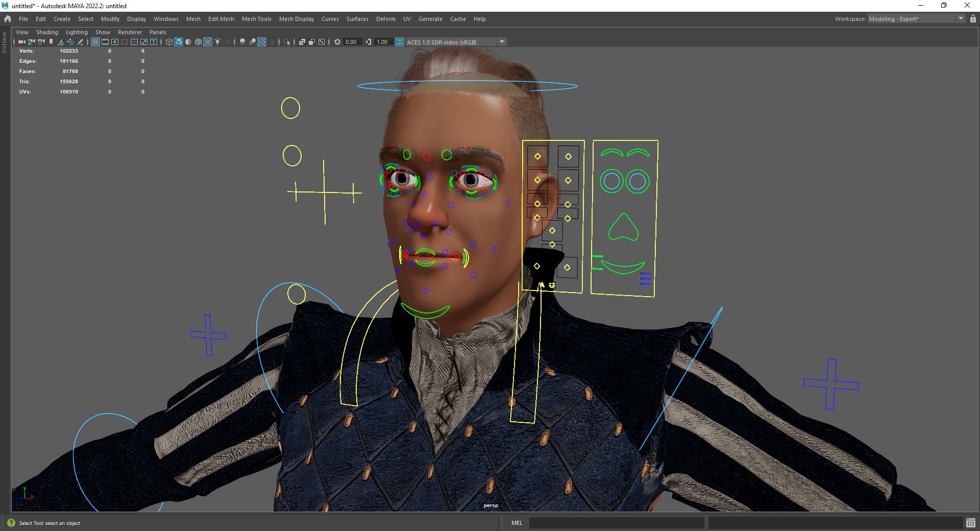This screenshot has width=980, height=531.
Task: Toggle the Field Chart overlay
Action: coord(134,42)
